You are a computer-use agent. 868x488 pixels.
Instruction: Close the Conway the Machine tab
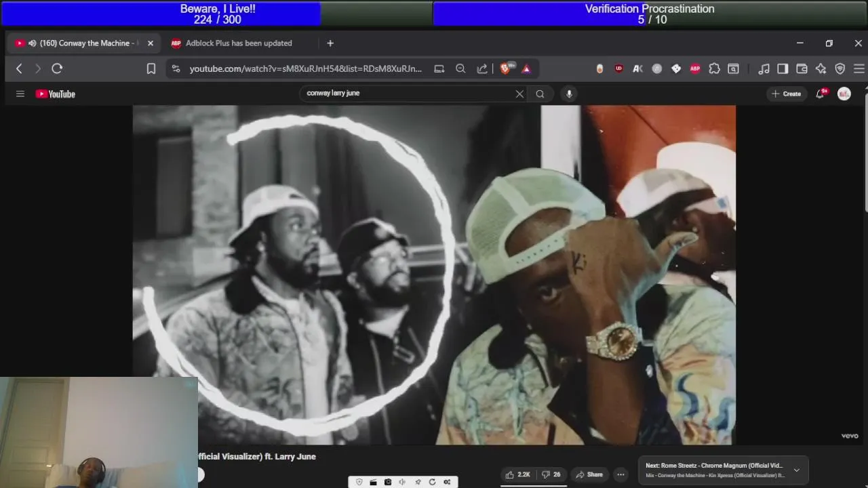[x=151, y=43]
